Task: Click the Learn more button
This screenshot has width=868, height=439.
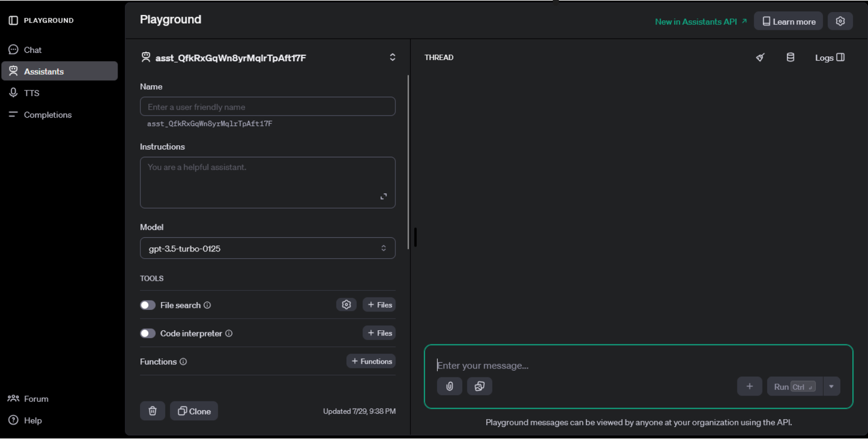Action: point(789,21)
